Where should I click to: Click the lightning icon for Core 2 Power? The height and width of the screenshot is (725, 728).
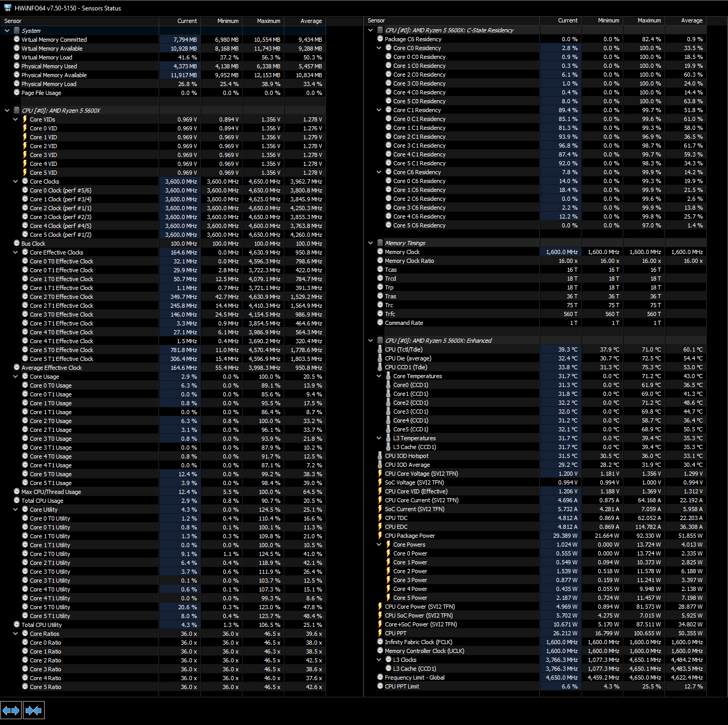click(x=389, y=571)
